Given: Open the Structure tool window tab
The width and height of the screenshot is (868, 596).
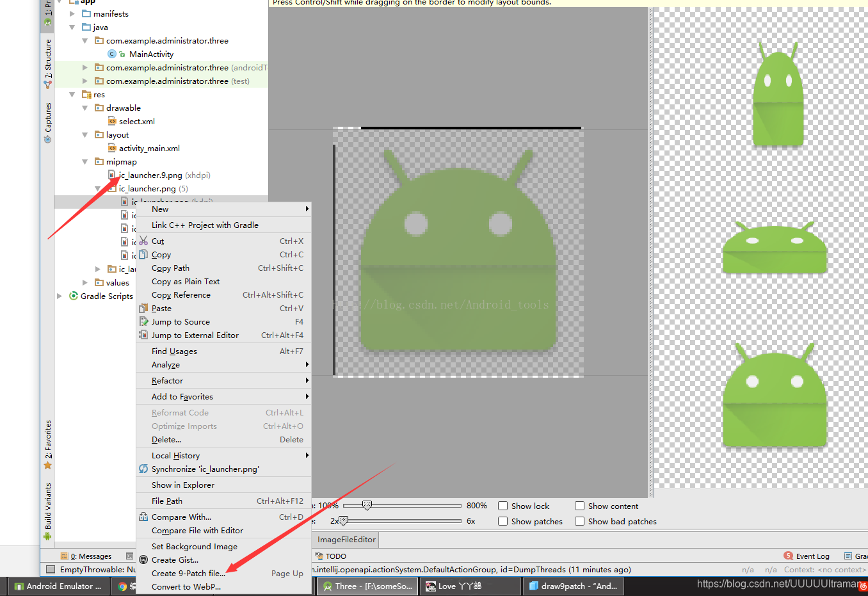Looking at the screenshot, I should (x=48, y=63).
